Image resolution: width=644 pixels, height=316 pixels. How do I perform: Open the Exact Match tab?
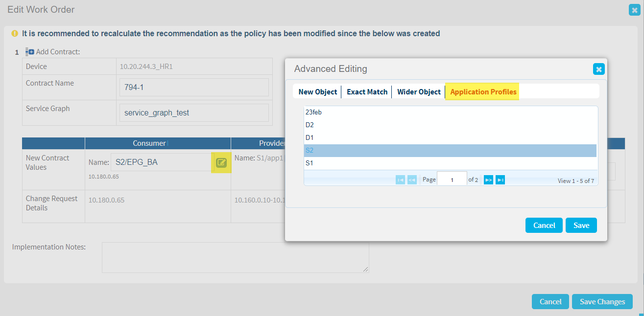tap(367, 92)
